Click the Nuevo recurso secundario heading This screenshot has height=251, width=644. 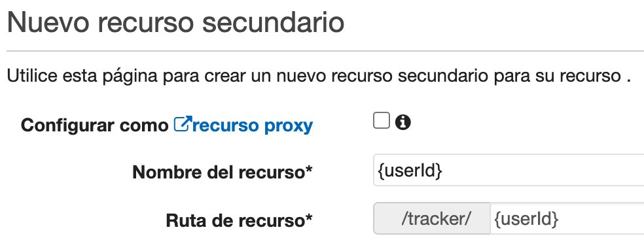[176, 23]
